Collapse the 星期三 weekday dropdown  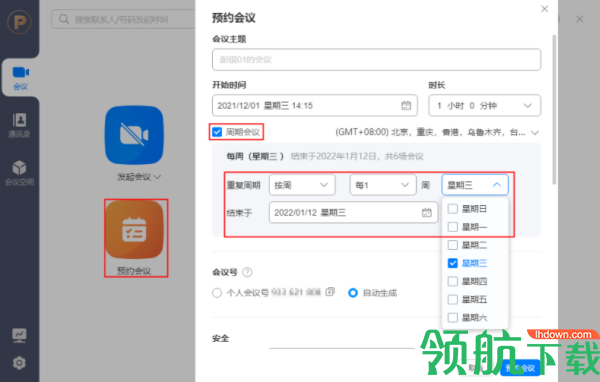pyautogui.click(x=475, y=185)
